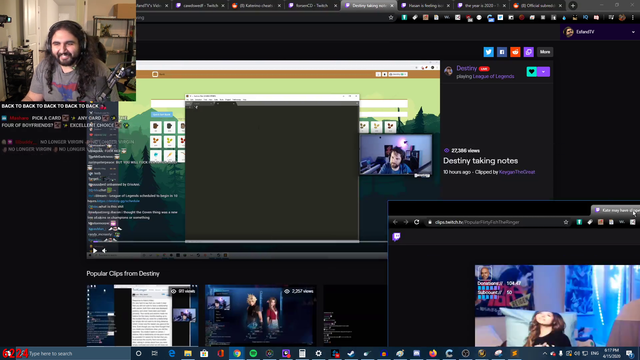Open the 2,257 views popular clip thumbnail
The height and width of the screenshot is (360, 640).
tap(260, 315)
